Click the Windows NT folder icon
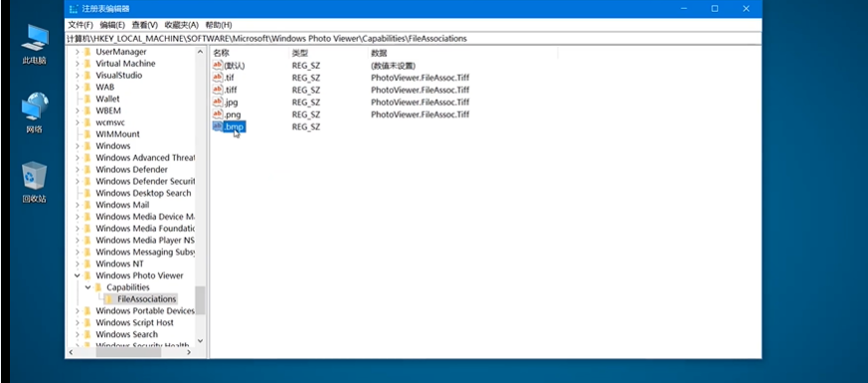 tap(87, 264)
